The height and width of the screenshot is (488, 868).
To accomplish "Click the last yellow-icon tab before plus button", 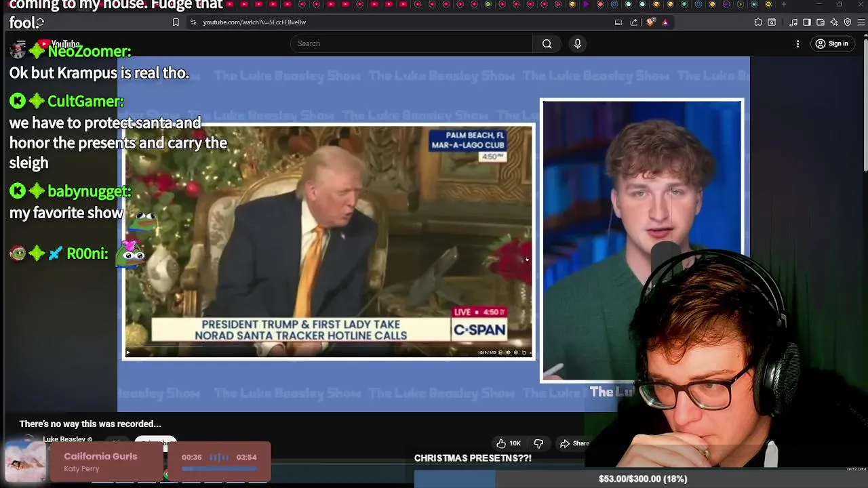I will point(768,4).
